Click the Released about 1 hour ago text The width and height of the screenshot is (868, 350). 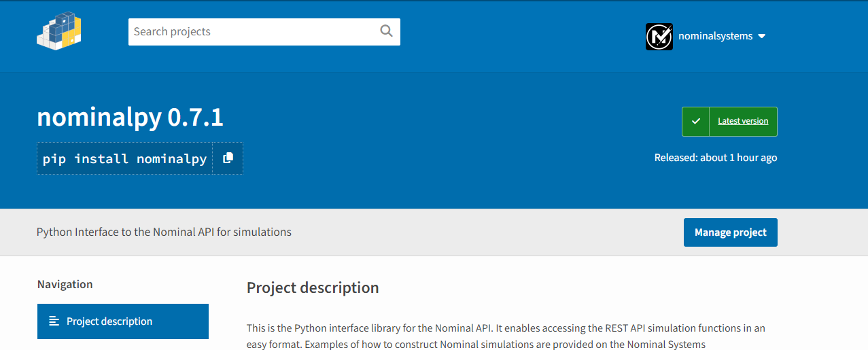tap(716, 158)
